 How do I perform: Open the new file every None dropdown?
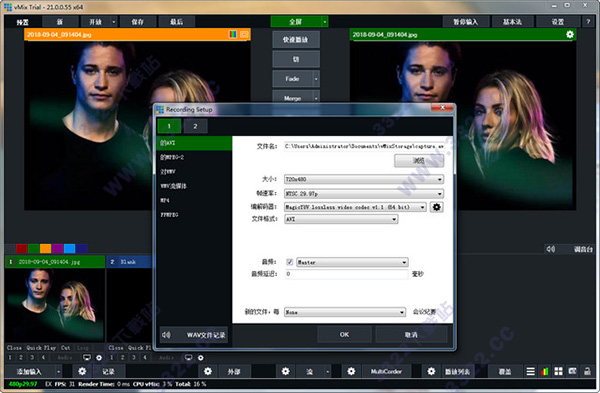point(345,312)
